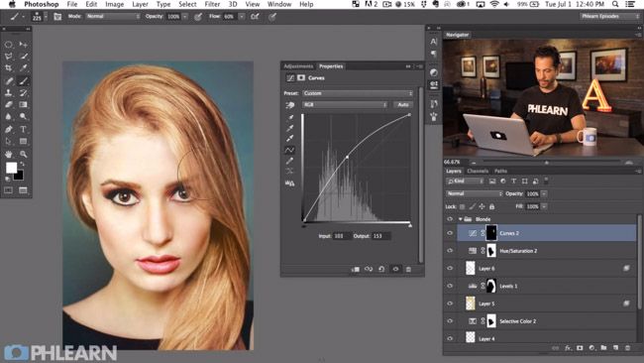Open the Filter menu
Viewport: 644px width, 363px height.
point(212,4)
